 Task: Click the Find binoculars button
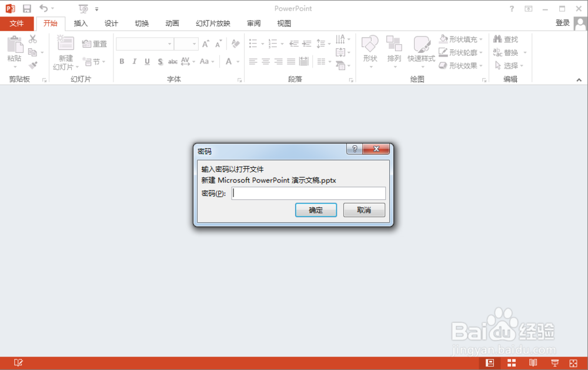[x=506, y=39]
